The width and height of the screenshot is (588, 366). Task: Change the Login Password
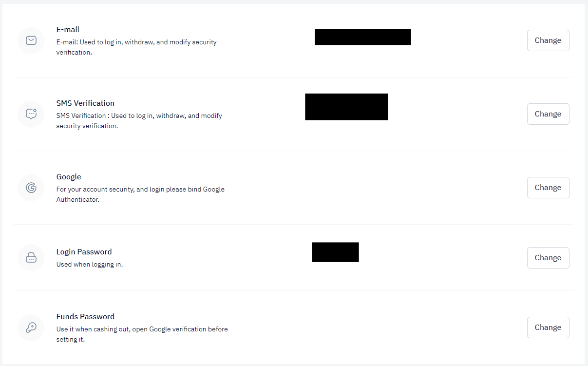click(548, 258)
